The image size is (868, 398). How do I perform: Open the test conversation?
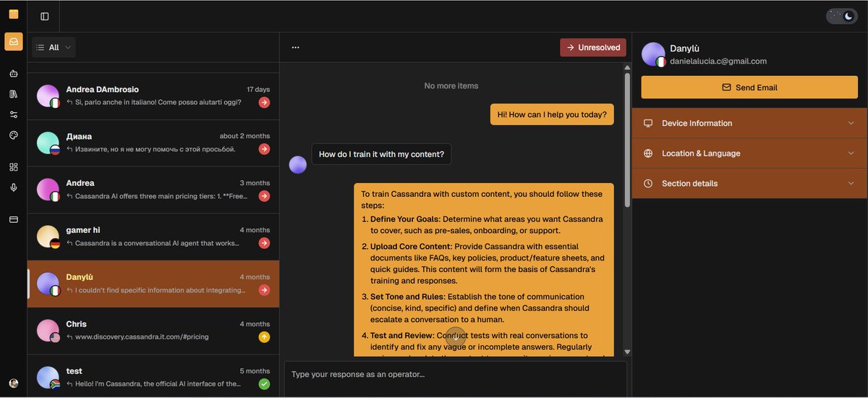(153, 377)
